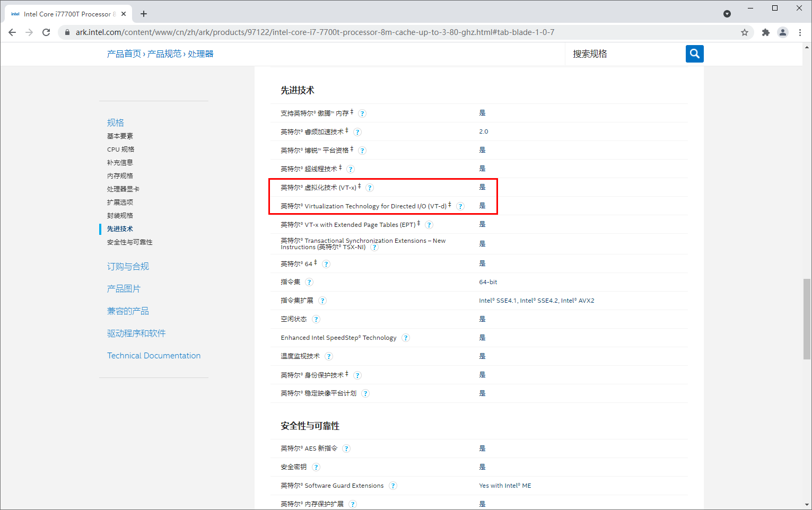812x510 pixels.
Task: Close the Intel Core i7-7700T tab
Action: (x=124, y=14)
